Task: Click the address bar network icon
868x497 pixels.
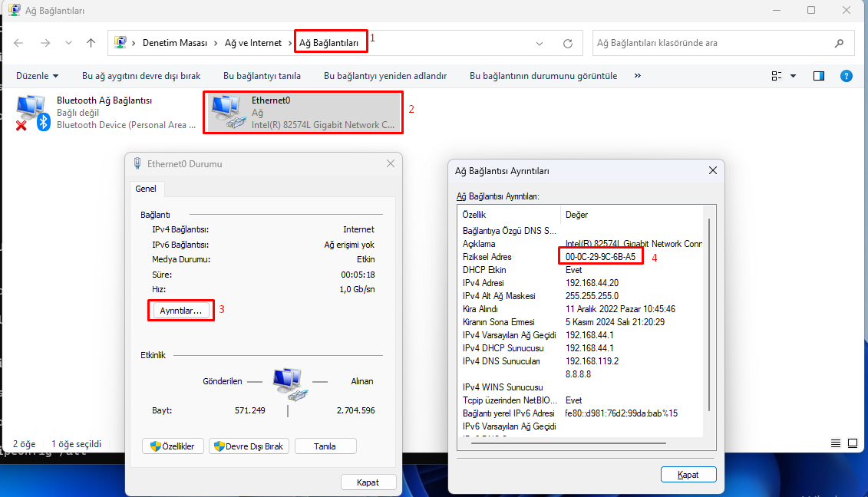Action: tap(120, 43)
